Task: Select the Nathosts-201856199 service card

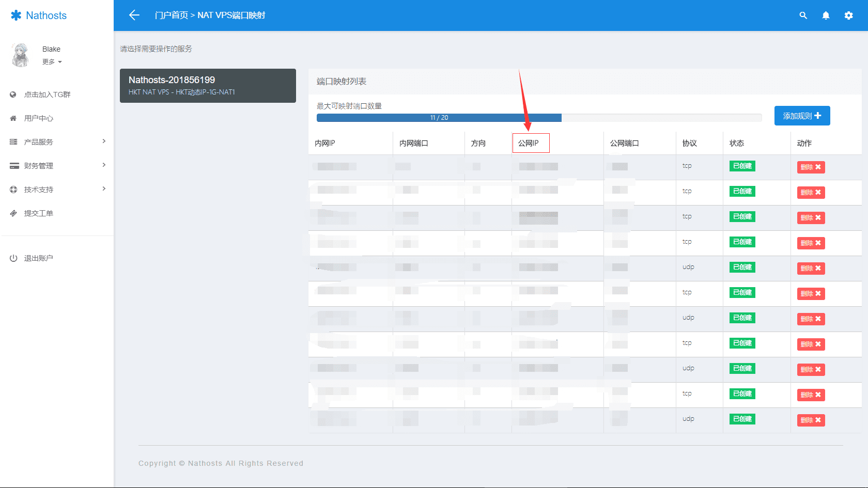Action: click(x=208, y=86)
